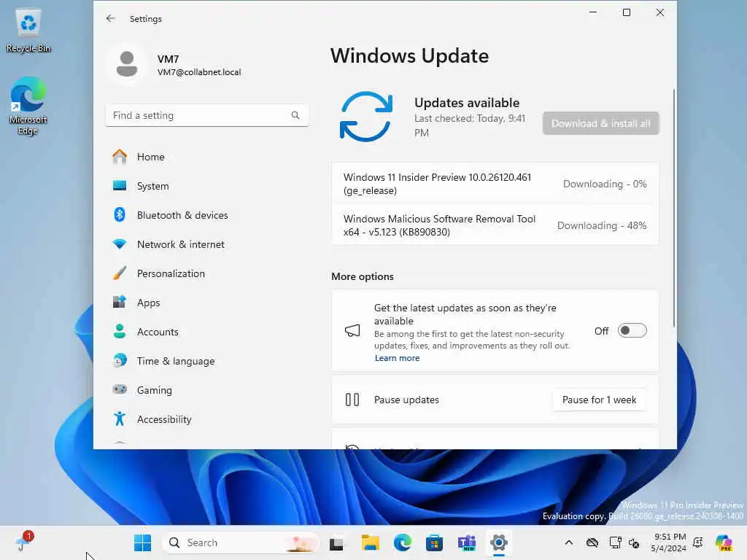Open Recycle Bin on the desktop
This screenshot has height=560, width=747.
pyautogui.click(x=28, y=30)
